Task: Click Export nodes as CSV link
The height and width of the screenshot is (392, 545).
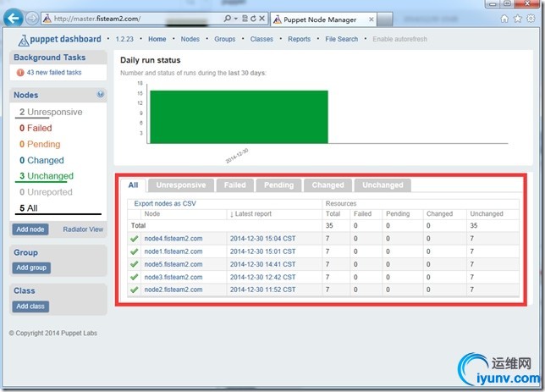Action: coord(165,203)
